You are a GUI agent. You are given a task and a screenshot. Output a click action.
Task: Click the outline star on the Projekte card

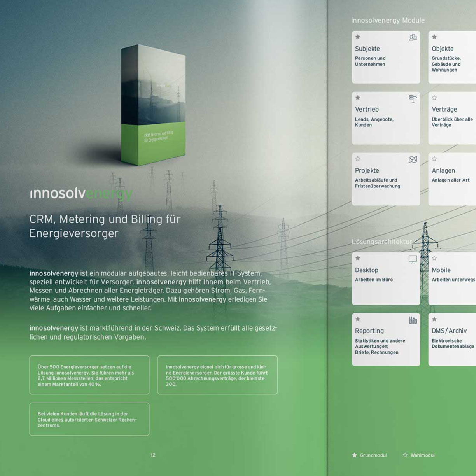pyautogui.click(x=358, y=159)
